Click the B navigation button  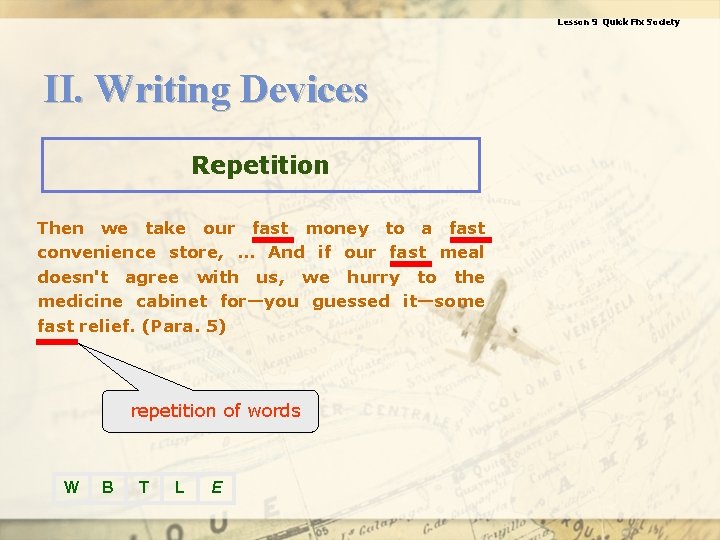(108, 487)
